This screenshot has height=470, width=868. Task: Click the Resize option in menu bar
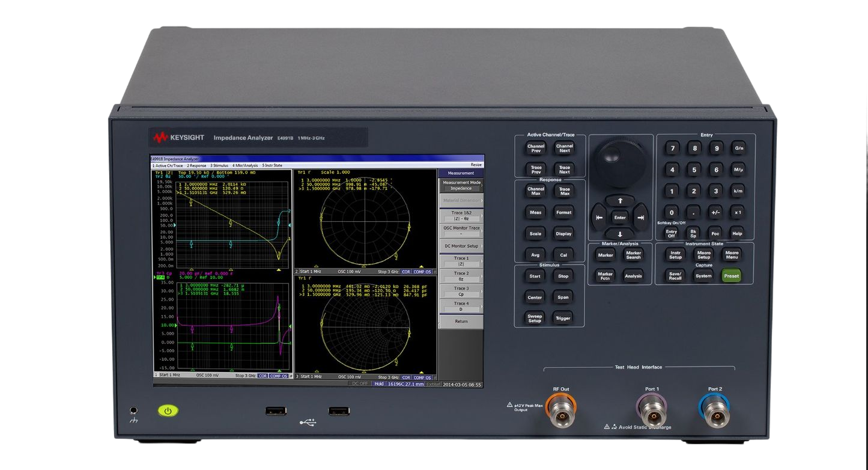(475, 165)
